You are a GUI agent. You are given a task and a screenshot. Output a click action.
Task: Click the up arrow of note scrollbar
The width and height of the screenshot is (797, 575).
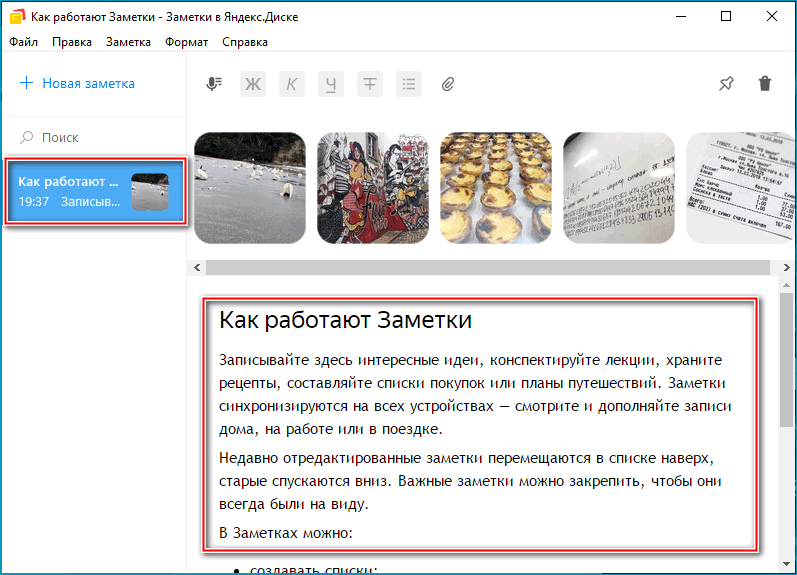(786, 285)
